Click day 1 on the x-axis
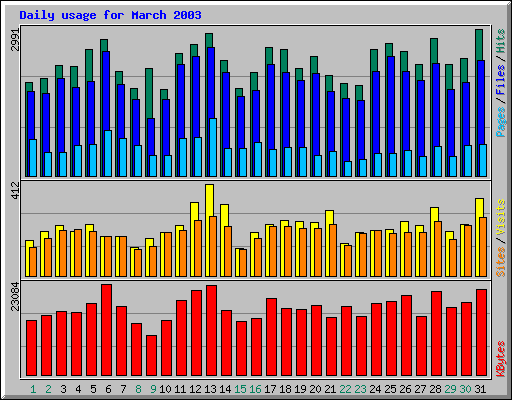 33,389
